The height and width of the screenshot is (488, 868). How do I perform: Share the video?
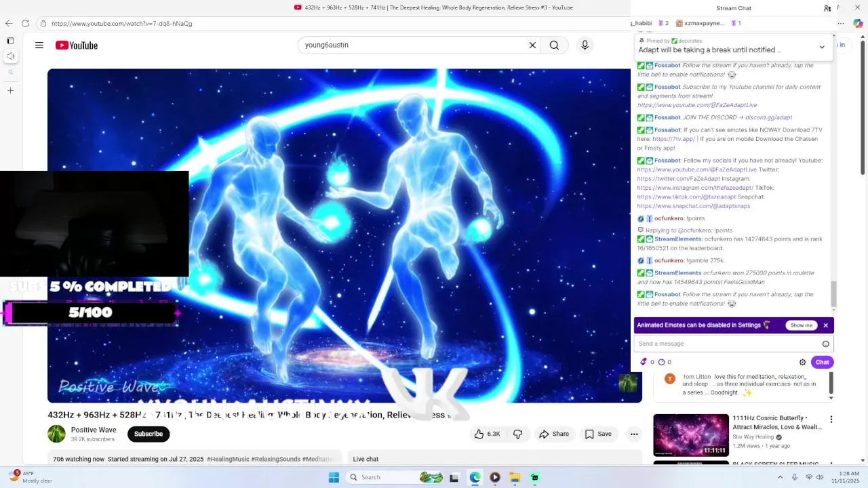pos(554,434)
